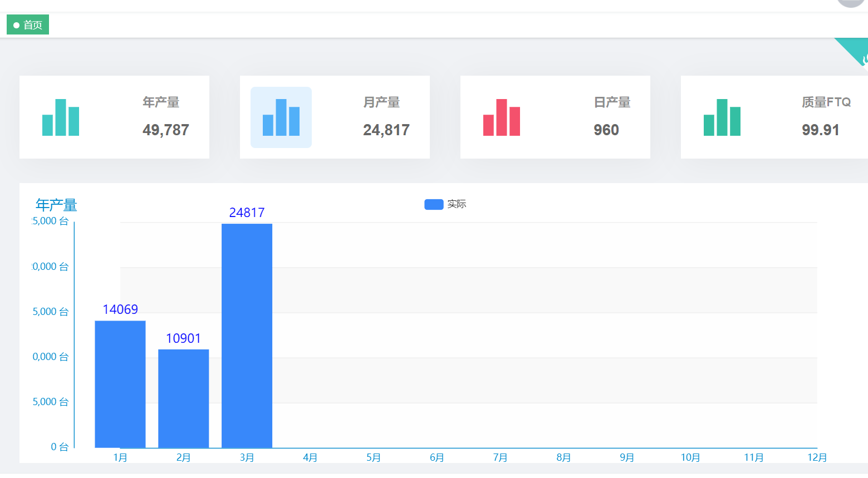Click the blue 实际 legend color swatch
Screen dimensions: 868x478
[434, 204]
